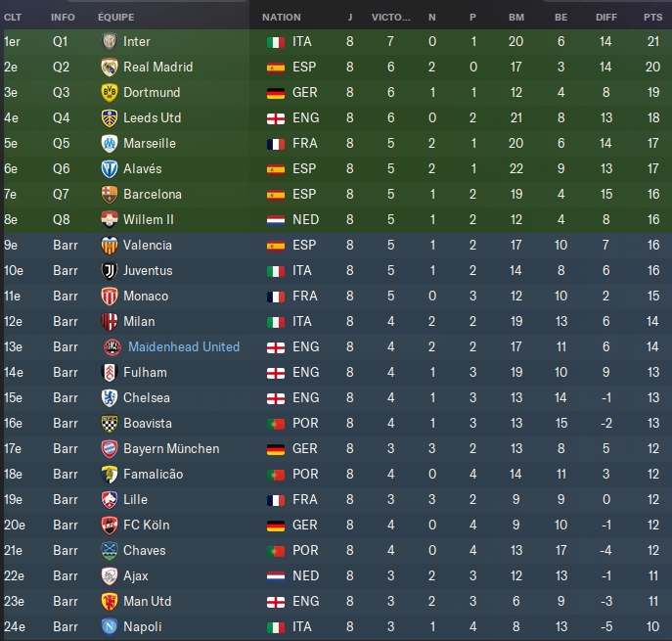672x641 pixels.
Task: Click the Dortmund club badge
Action: pos(110,93)
